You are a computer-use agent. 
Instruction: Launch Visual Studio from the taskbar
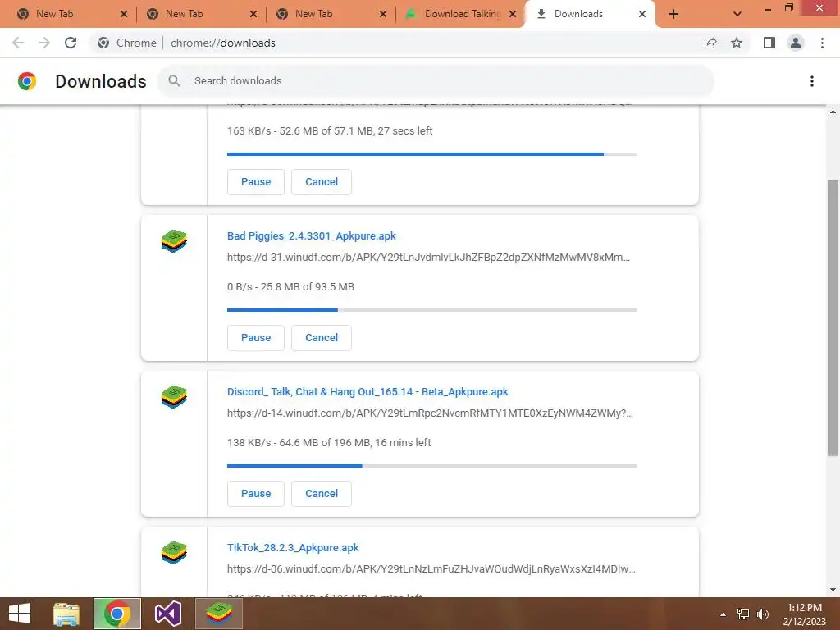pyautogui.click(x=167, y=614)
